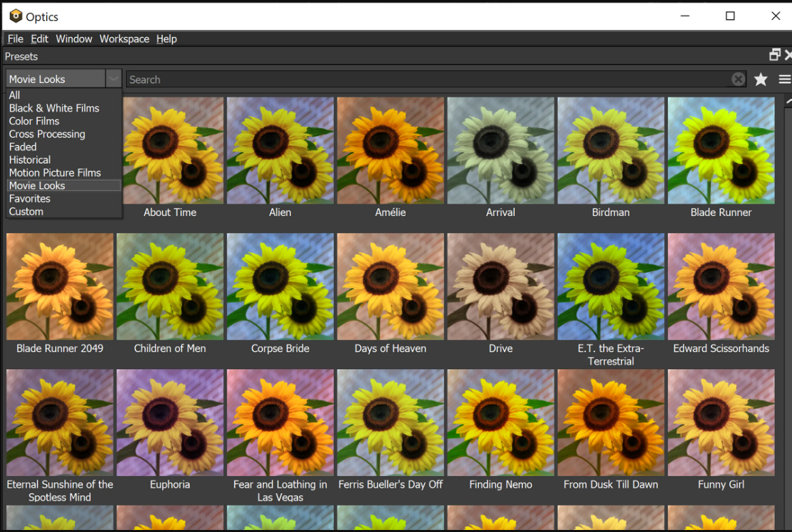Viewport: 792px width, 532px height.
Task: Apply the Ferris Bueller's Day Off preset
Action: [390, 422]
